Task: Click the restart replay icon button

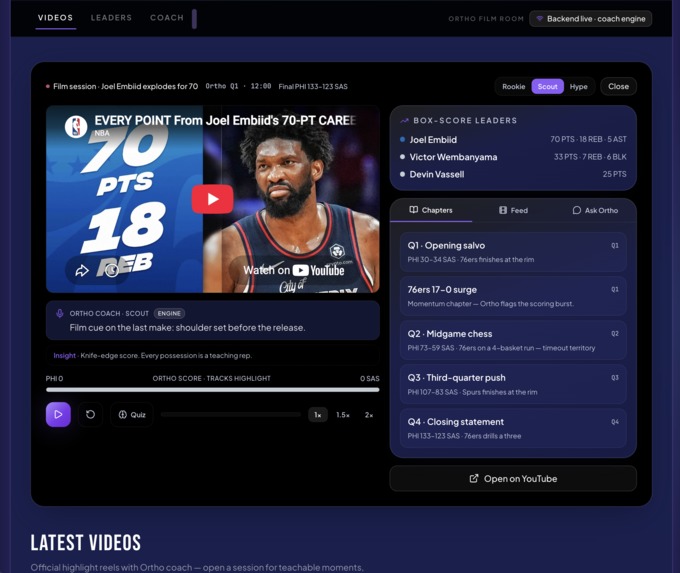Action: 90,415
